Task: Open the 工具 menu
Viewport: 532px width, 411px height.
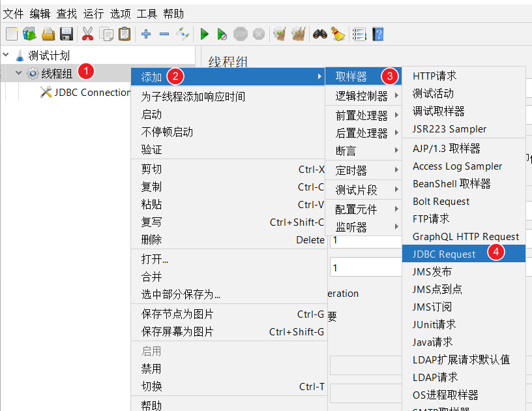Action: click(x=147, y=14)
